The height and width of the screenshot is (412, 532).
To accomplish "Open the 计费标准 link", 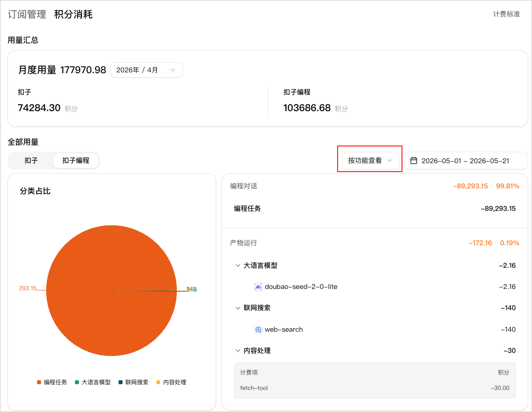I will point(506,14).
